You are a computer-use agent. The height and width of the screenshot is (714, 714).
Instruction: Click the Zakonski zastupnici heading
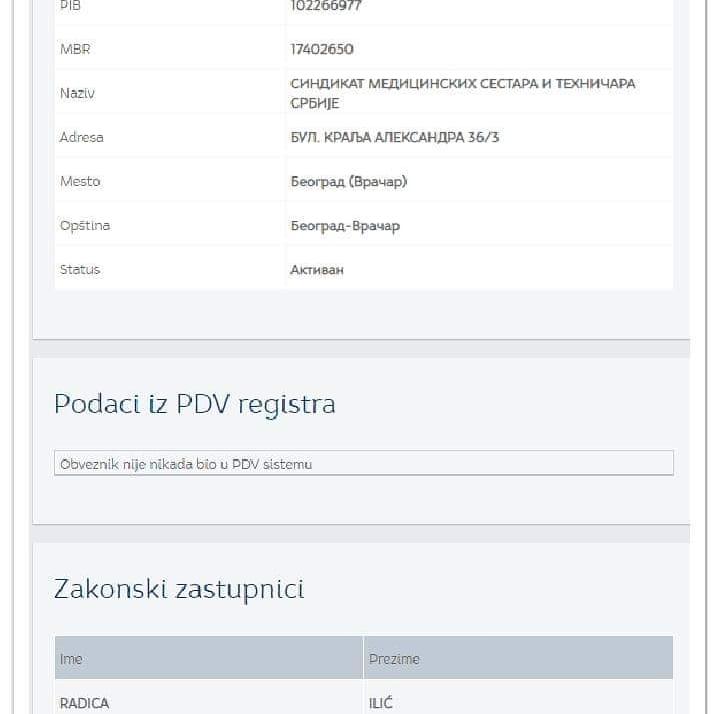click(x=179, y=589)
